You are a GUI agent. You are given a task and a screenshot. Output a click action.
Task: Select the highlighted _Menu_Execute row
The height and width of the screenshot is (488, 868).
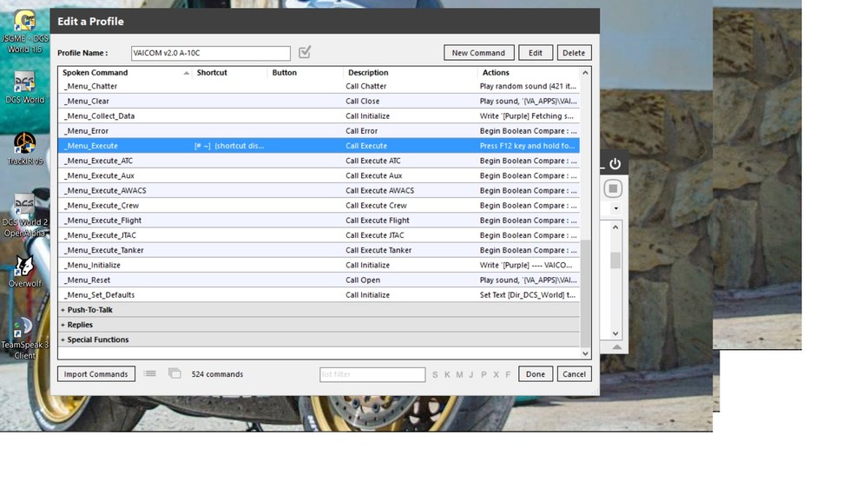coord(319,146)
